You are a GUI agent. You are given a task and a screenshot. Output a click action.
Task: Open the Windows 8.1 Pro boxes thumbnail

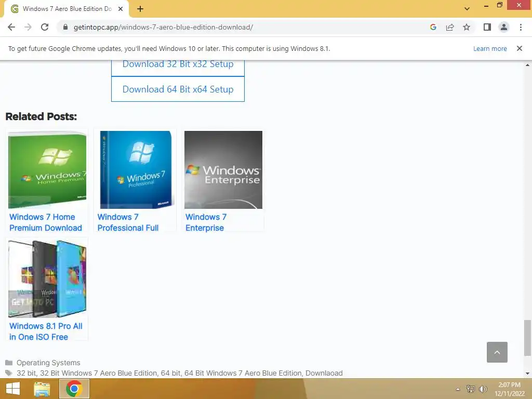(x=47, y=279)
